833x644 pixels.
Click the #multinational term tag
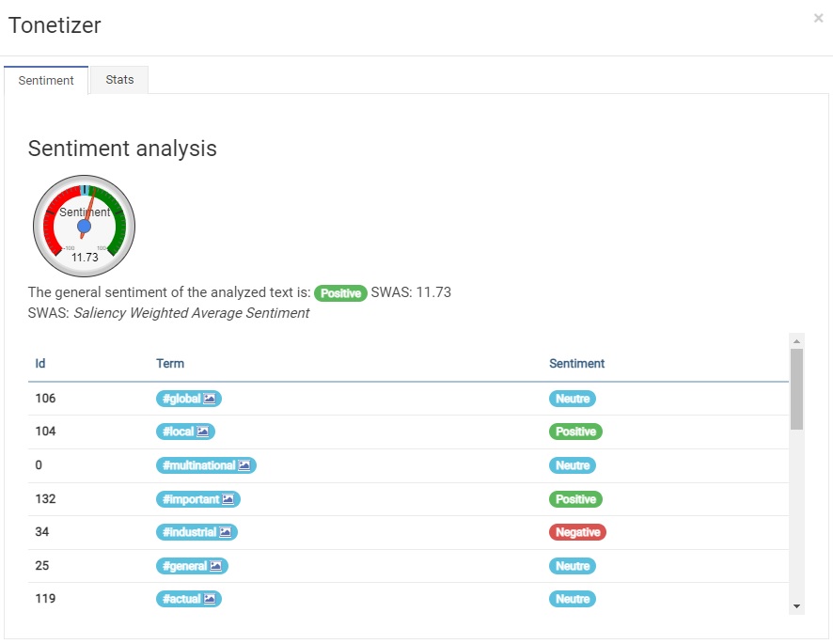206,465
